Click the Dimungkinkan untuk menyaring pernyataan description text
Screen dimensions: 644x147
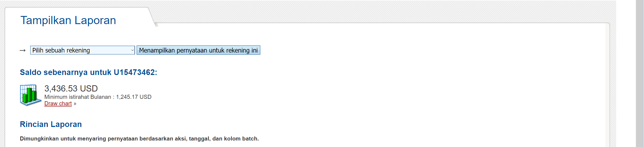tap(139, 139)
